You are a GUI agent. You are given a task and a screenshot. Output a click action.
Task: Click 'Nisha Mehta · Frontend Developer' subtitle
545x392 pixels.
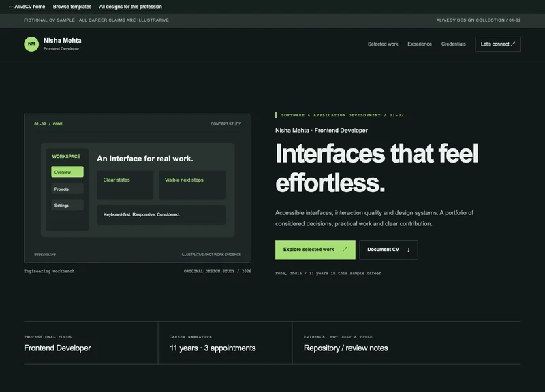[x=321, y=131]
